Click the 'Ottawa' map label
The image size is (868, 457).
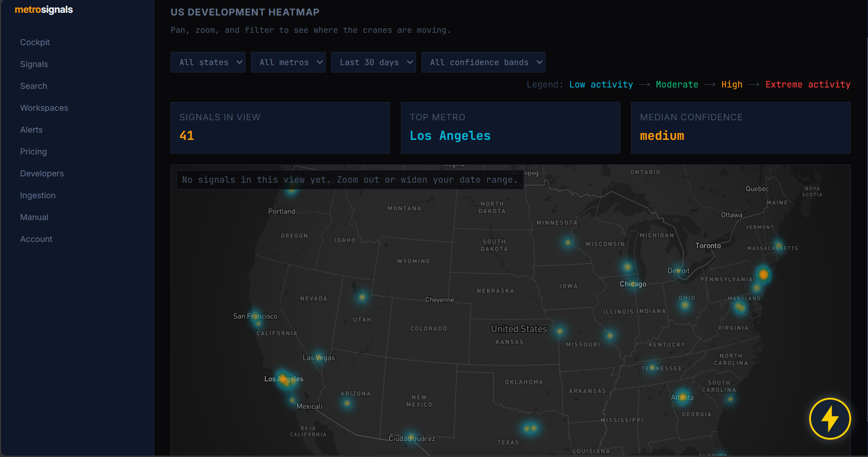tap(732, 215)
